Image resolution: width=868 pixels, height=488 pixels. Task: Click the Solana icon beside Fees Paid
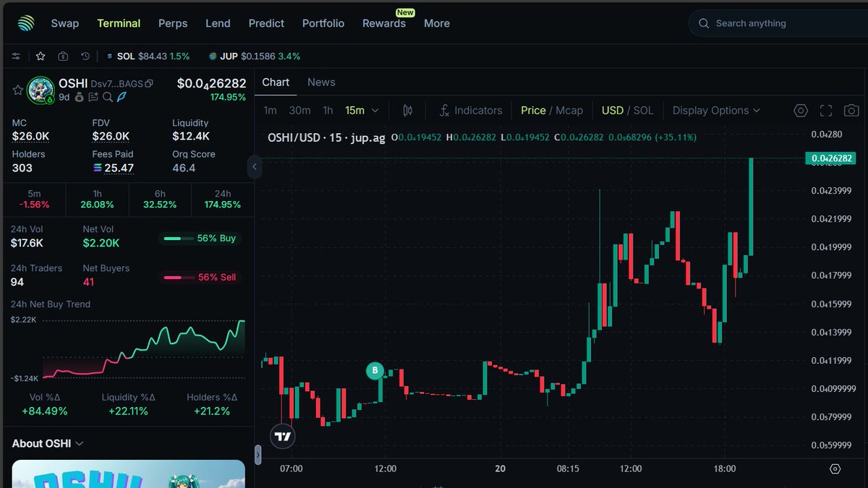coord(98,168)
